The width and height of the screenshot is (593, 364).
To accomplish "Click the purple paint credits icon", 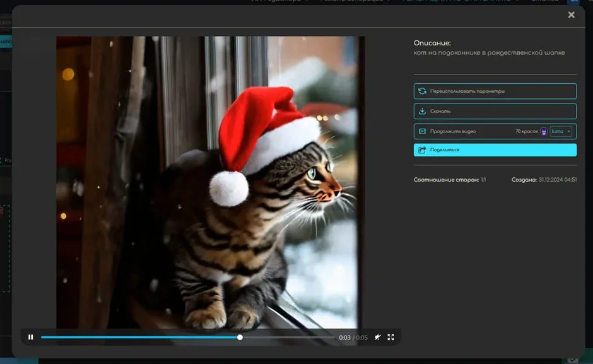I will (544, 131).
